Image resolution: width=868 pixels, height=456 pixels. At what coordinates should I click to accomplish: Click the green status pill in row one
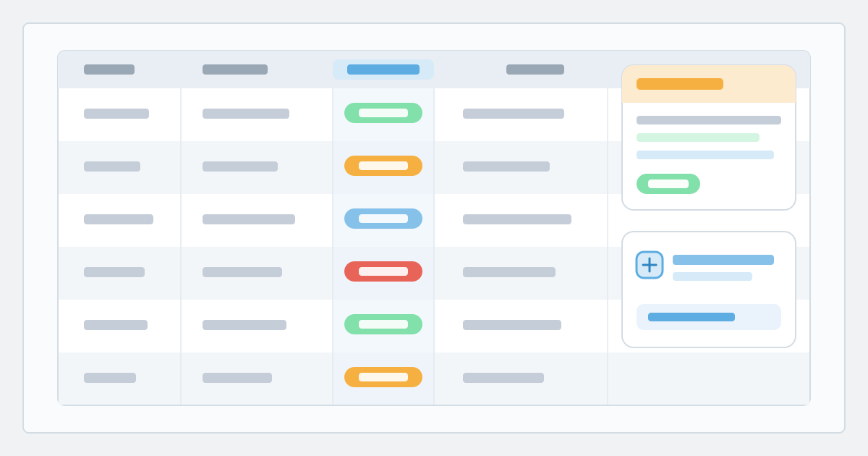point(383,113)
